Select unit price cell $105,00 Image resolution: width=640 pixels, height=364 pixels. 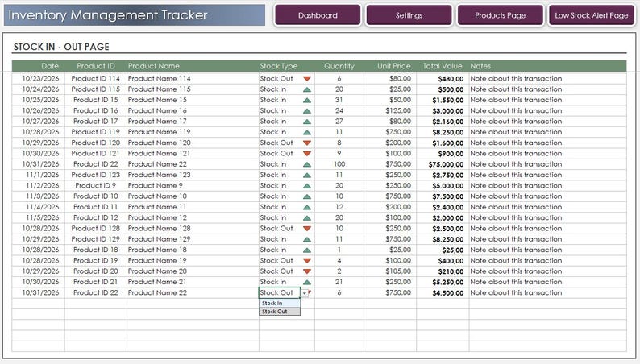[x=390, y=271]
